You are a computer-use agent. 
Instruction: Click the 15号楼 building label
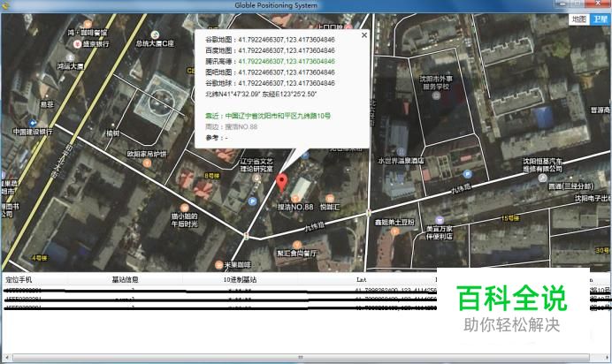pos(510,218)
